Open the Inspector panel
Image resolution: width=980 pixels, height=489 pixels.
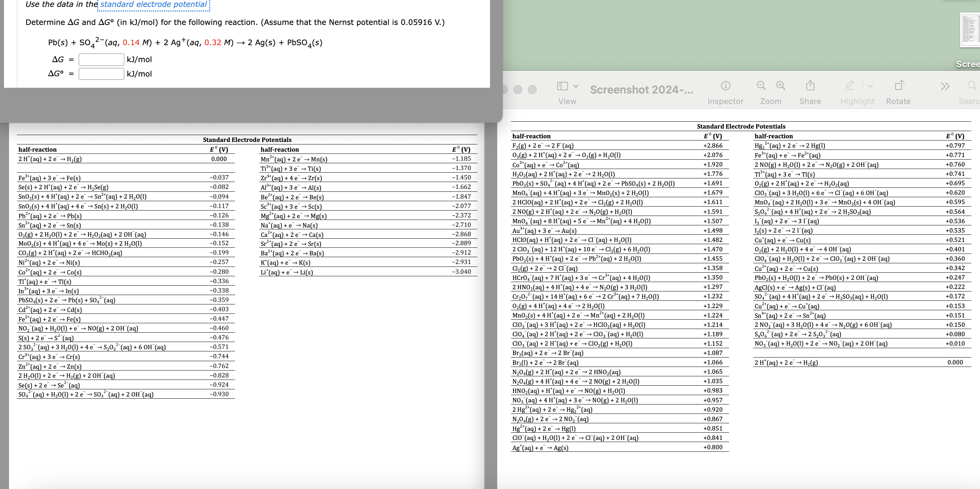pyautogui.click(x=726, y=85)
